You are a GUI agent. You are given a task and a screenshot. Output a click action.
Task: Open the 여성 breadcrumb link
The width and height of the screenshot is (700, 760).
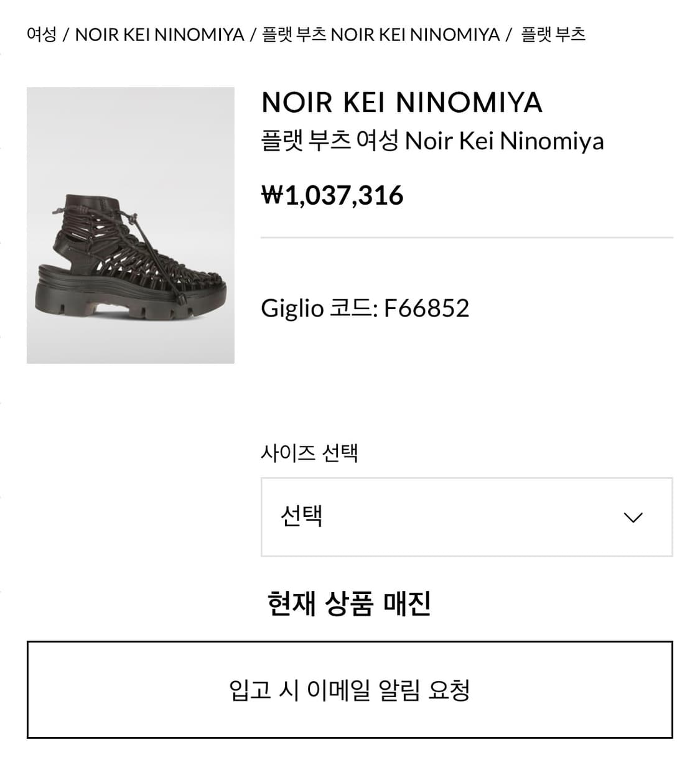(41, 34)
